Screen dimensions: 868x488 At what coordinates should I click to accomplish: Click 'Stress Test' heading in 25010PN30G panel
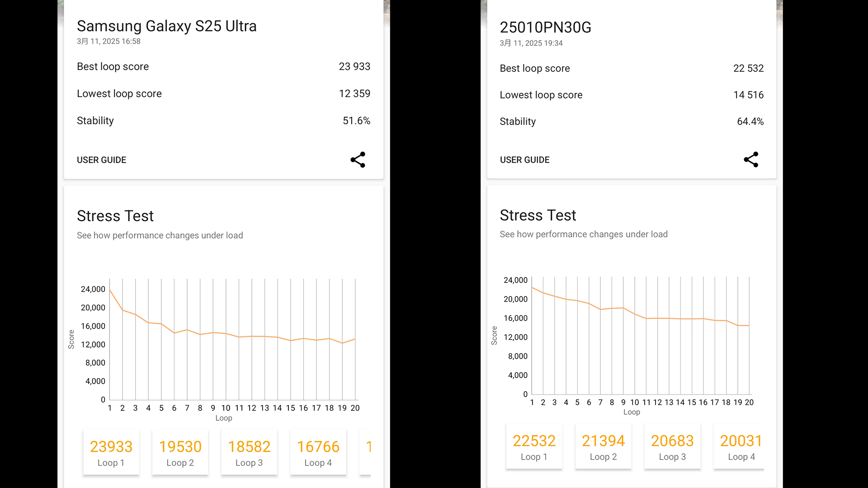538,215
